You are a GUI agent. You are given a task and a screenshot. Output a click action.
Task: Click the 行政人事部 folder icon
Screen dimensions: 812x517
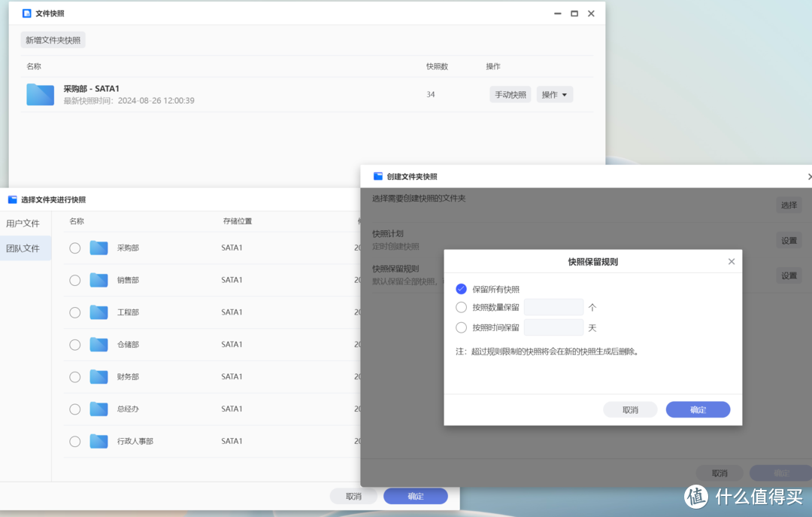coord(98,442)
